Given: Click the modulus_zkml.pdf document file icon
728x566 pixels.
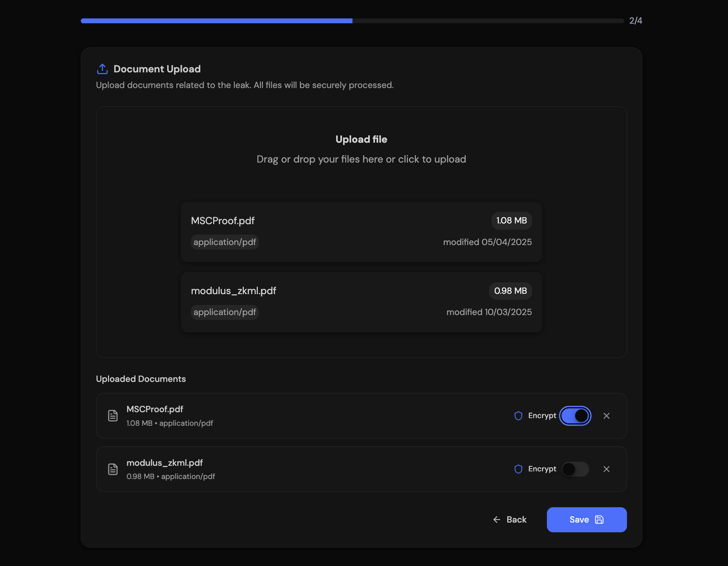Looking at the screenshot, I should [113, 469].
